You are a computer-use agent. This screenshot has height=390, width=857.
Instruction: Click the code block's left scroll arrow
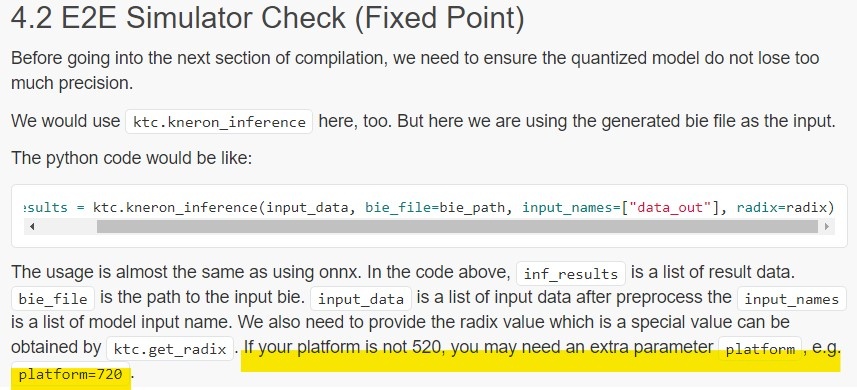click(x=32, y=226)
